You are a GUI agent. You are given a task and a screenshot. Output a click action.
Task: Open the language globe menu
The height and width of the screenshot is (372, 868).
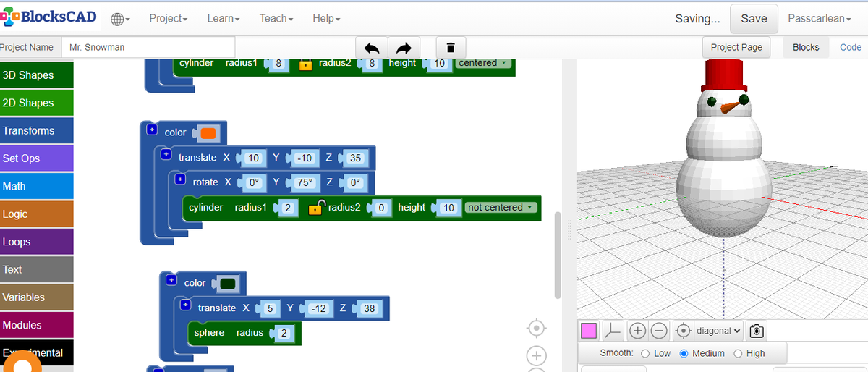click(x=120, y=19)
